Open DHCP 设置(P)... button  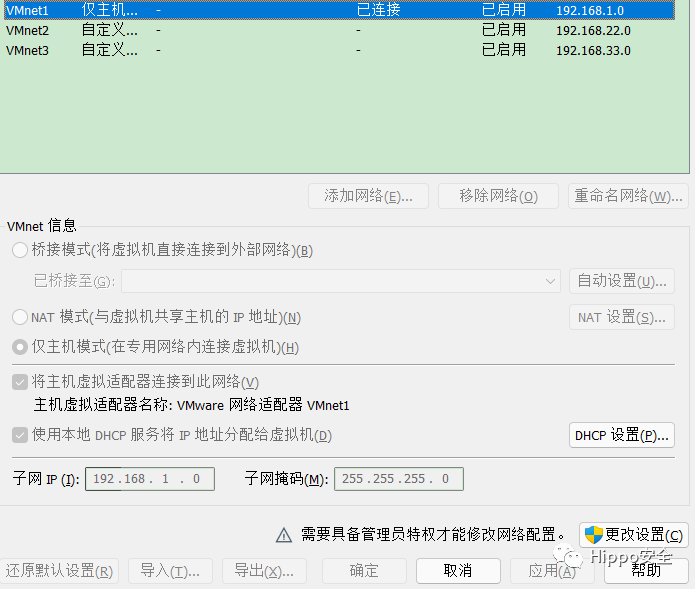tap(622, 435)
